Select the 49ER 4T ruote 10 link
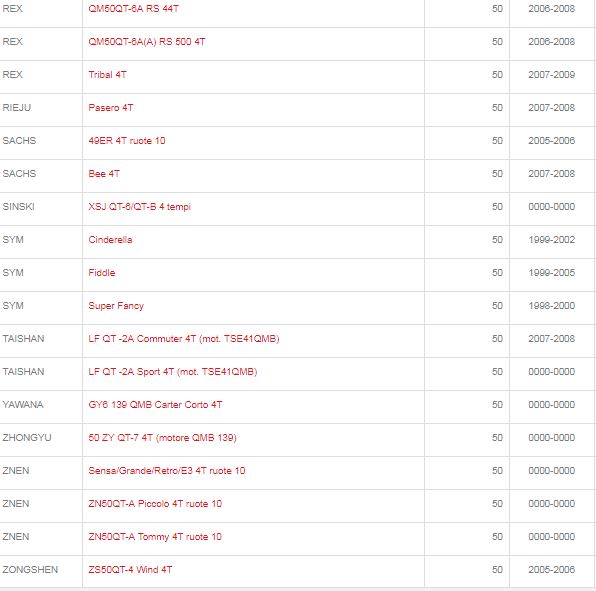Screen dimensions: 596x591 coord(127,141)
